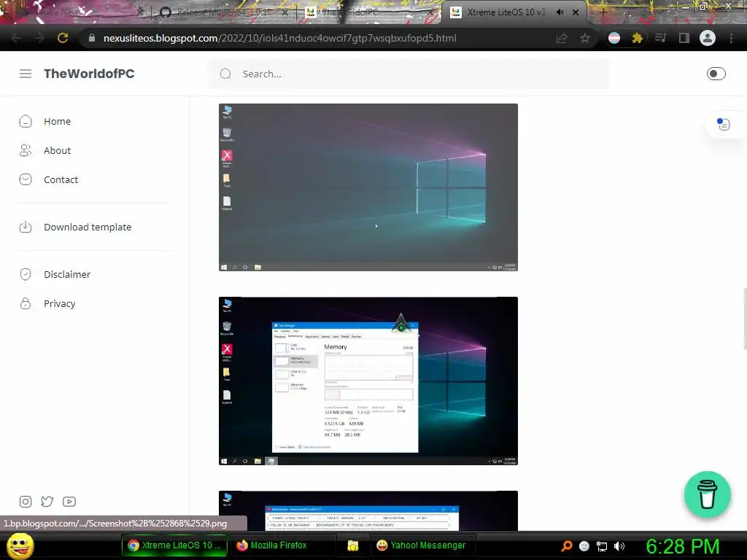
Task: Open the Extensions puzzle piece menu
Action: tap(637, 38)
